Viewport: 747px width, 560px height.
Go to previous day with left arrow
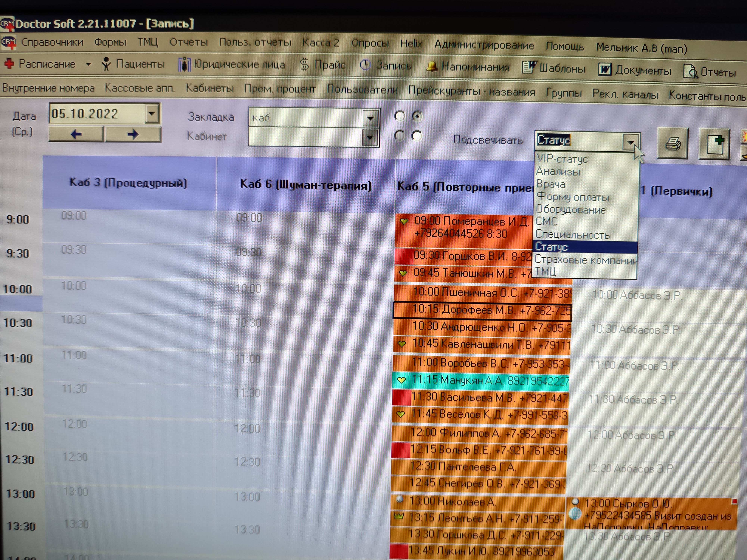click(76, 134)
